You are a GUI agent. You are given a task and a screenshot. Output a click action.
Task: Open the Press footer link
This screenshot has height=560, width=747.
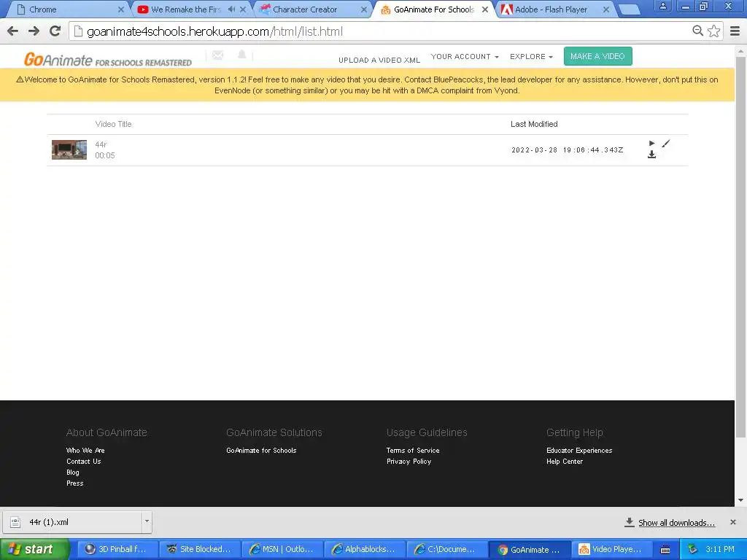click(x=75, y=483)
